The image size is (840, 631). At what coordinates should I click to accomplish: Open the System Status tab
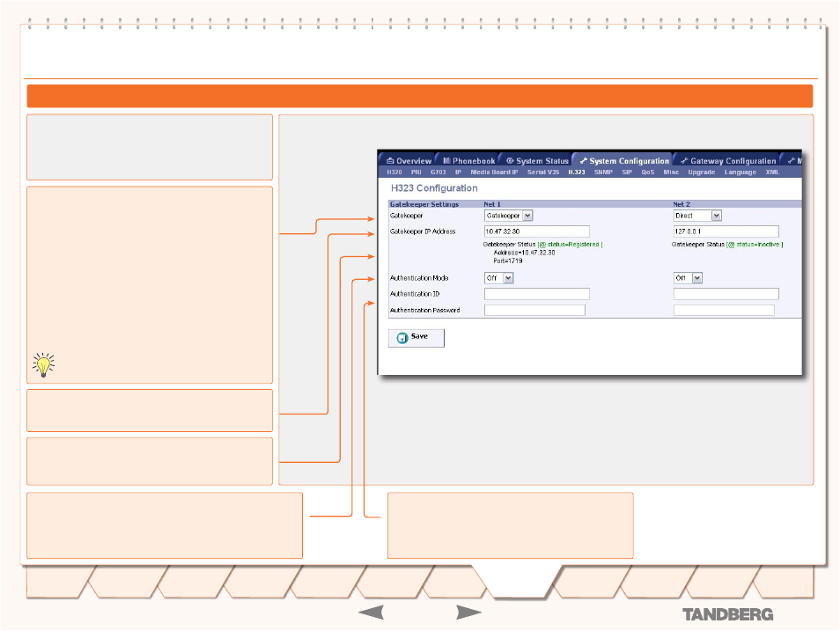click(537, 161)
